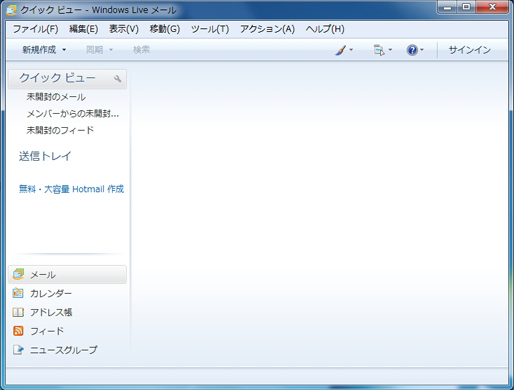Open the ファイル(F) menu
The width and height of the screenshot is (514, 390).
(35, 29)
